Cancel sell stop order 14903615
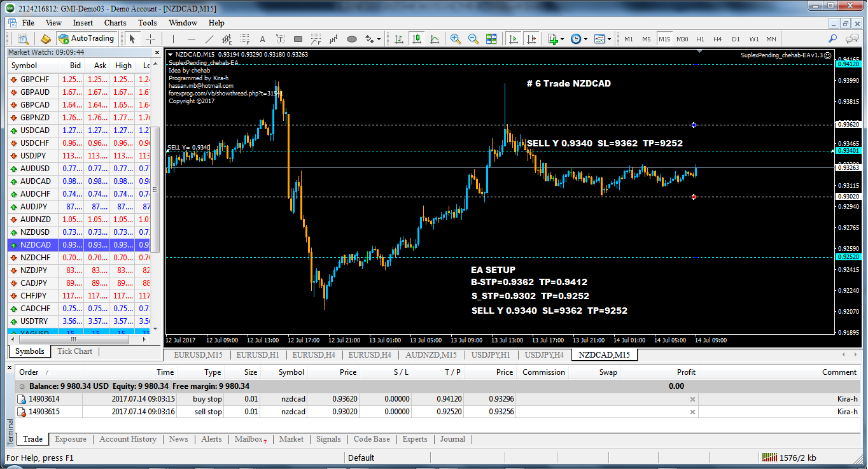Image resolution: width=868 pixels, height=469 pixels. pyautogui.click(x=692, y=412)
